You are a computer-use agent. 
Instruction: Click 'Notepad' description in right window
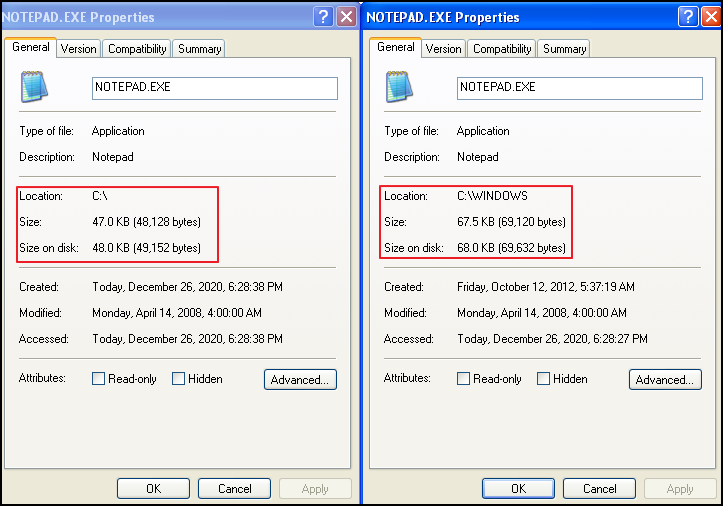pyautogui.click(x=478, y=157)
